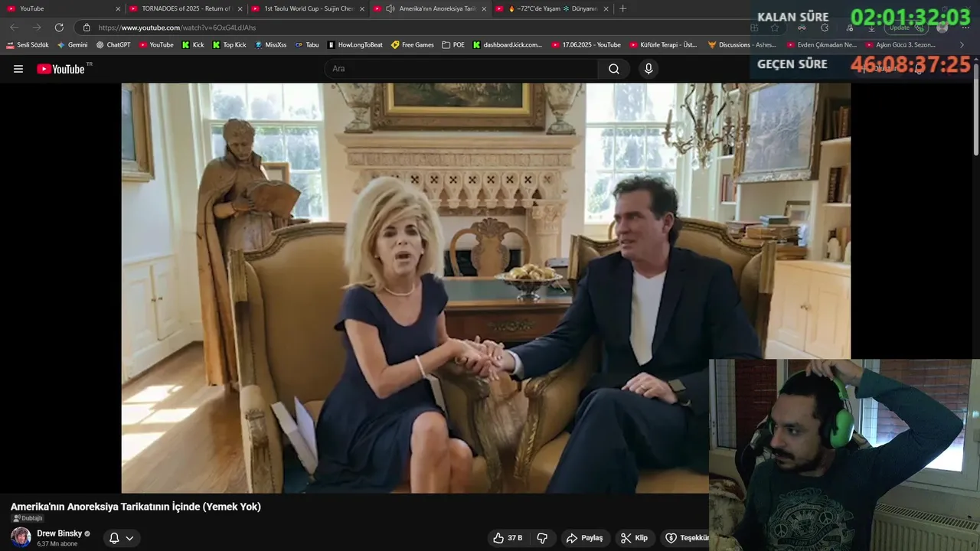Image resolution: width=980 pixels, height=551 pixels.
Task: Open 17.06.2025 - YouTube bookmark
Action: click(x=586, y=45)
